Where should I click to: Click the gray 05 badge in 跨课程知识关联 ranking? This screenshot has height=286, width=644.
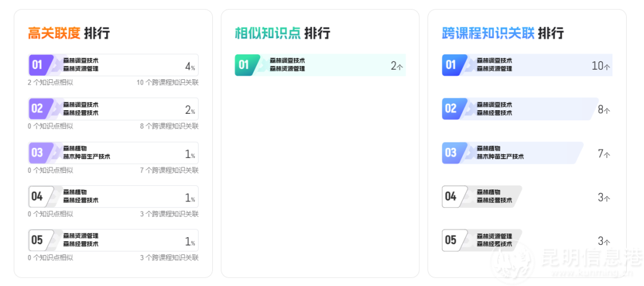(452, 240)
